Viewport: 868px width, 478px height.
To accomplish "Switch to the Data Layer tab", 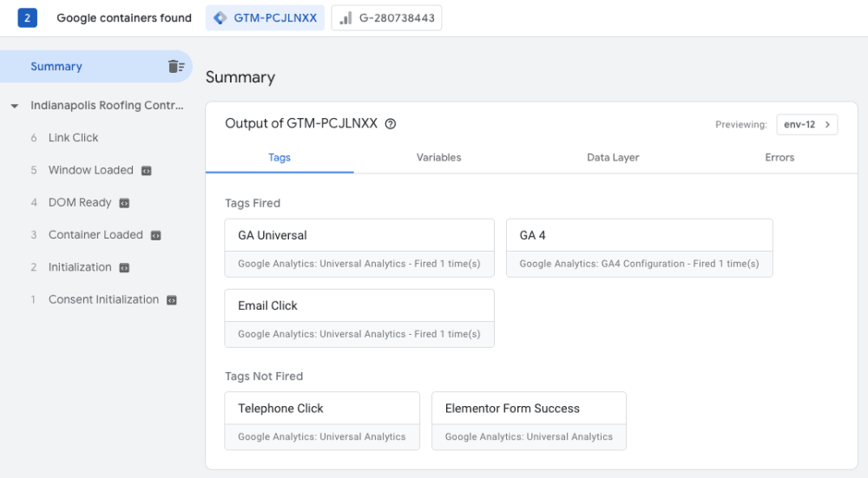I will click(613, 158).
